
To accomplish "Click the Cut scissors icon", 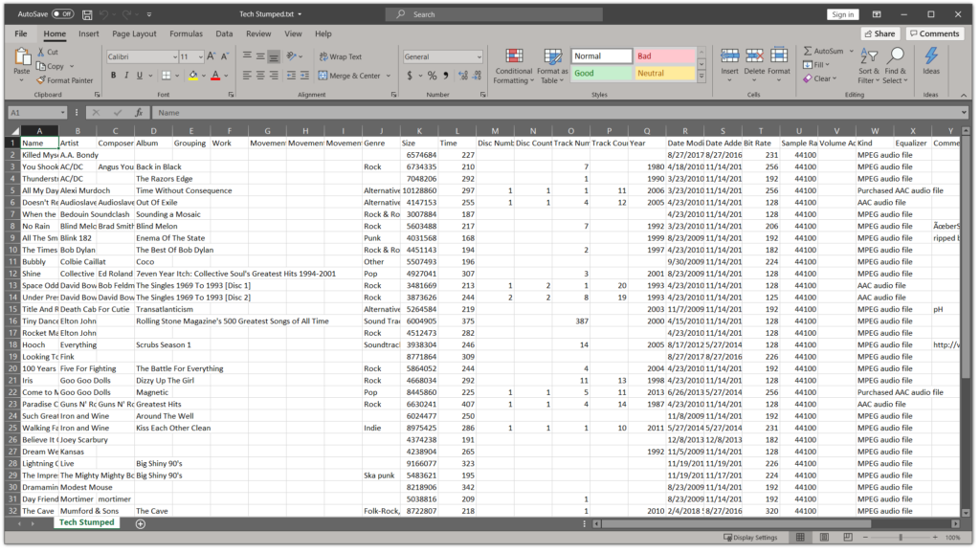I will pos(41,52).
